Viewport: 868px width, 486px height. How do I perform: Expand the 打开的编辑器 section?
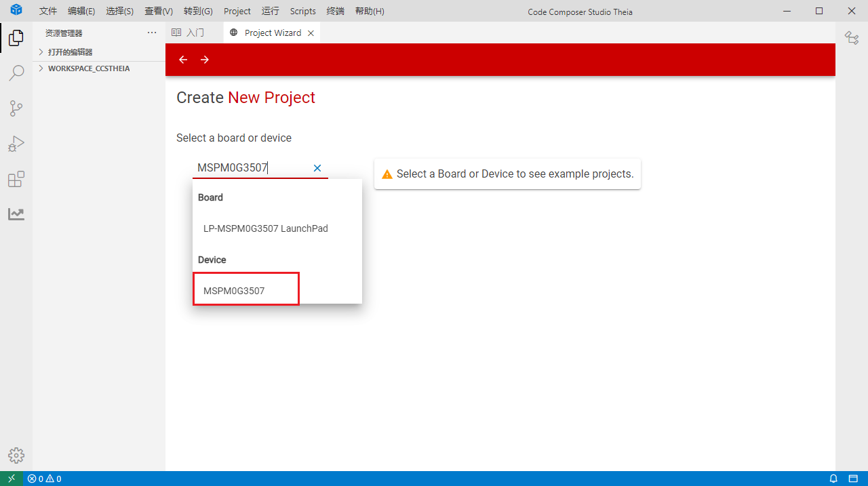click(70, 52)
